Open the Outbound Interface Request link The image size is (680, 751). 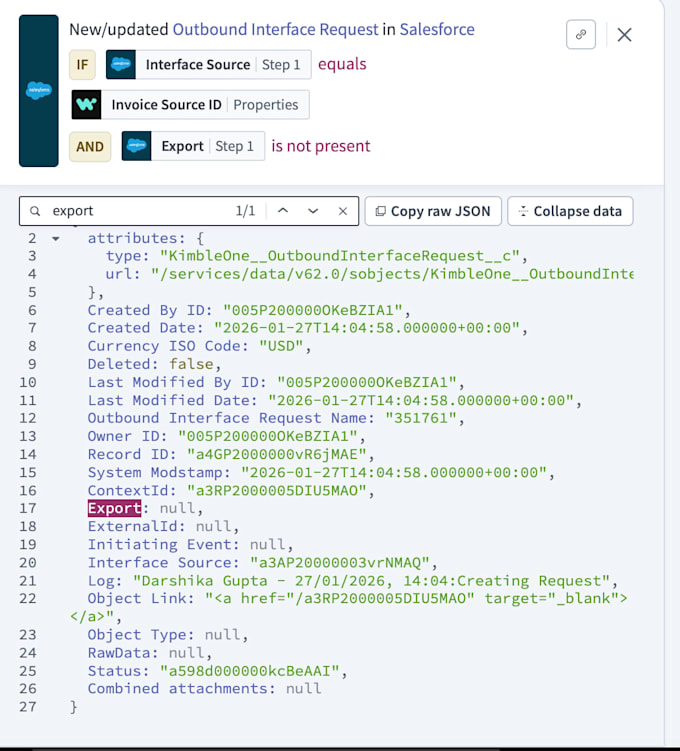tap(275, 30)
